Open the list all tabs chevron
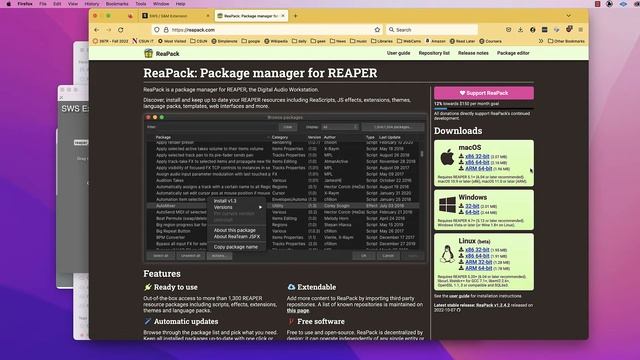 (569, 16)
